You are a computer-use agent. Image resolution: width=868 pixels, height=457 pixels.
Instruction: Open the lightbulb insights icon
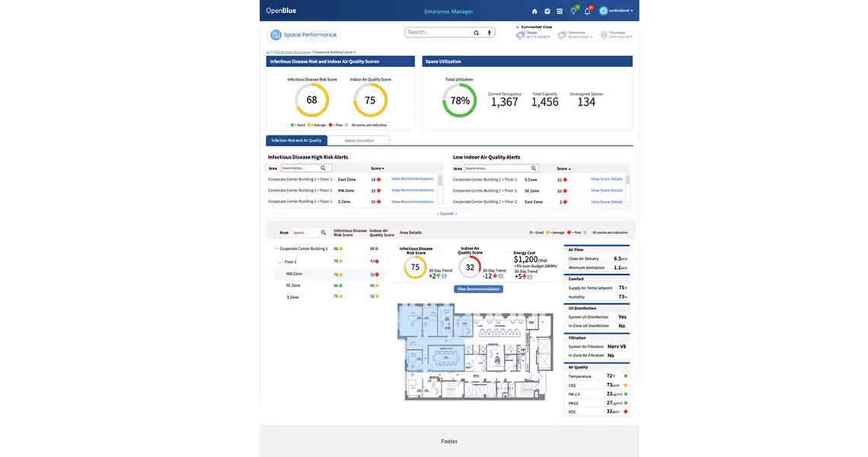(x=573, y=11)
